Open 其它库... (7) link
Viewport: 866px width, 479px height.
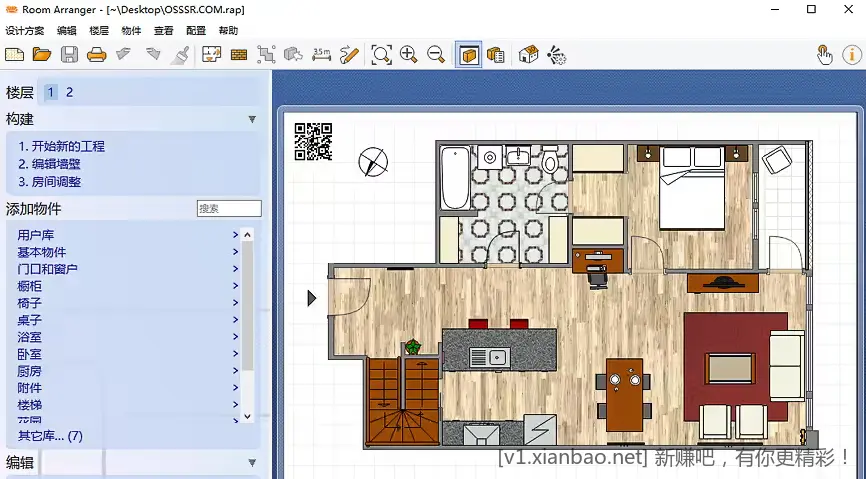(x=50, y=436)
